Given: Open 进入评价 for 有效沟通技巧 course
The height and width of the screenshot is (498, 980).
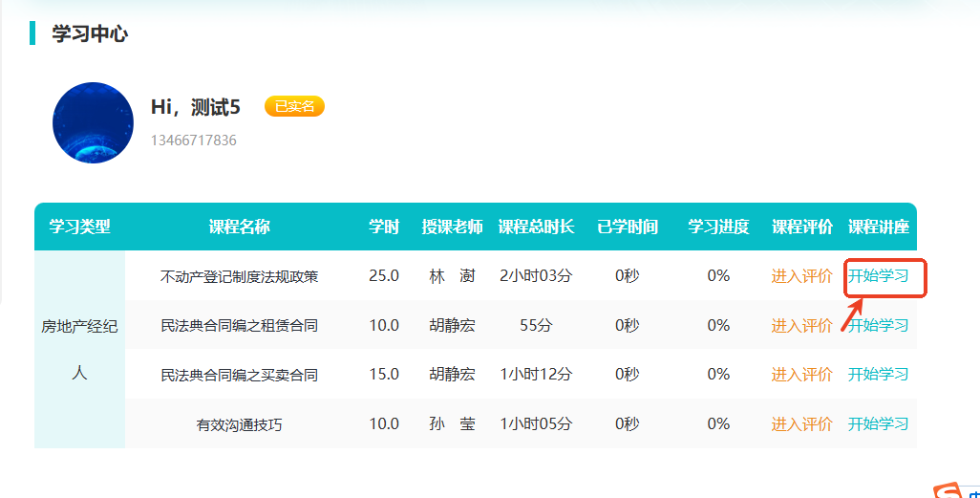Looking at the screenshot, I should tap(801, 423).
